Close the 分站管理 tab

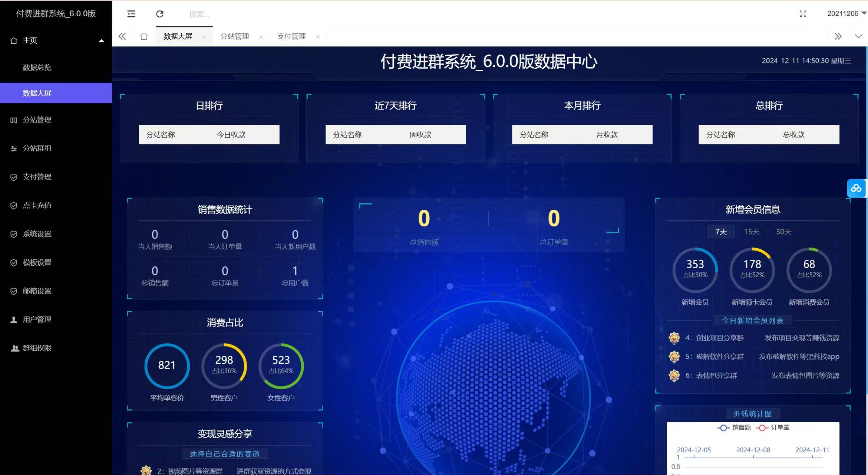pos(261,37)
